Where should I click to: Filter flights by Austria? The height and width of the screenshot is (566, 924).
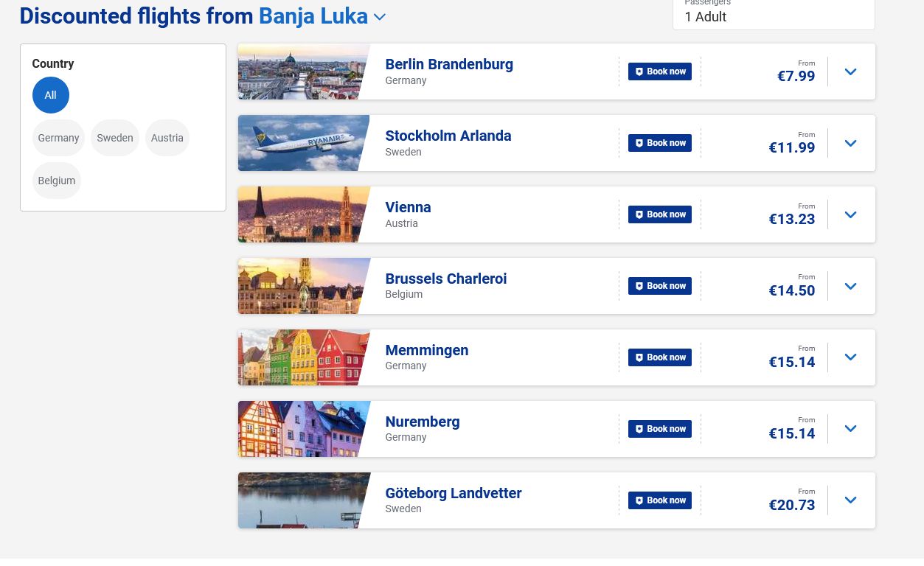[x=167, y=138]
